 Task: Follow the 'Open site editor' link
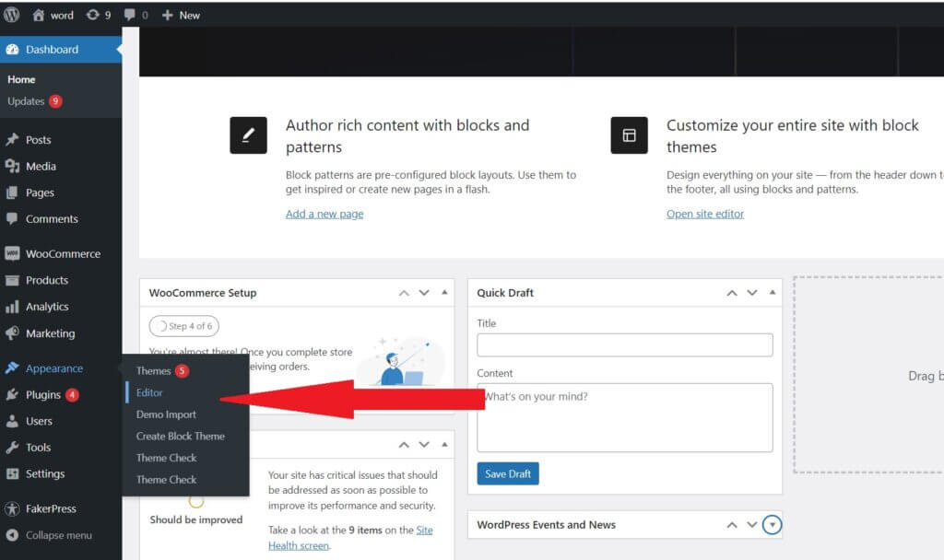(x=704, y=214)
